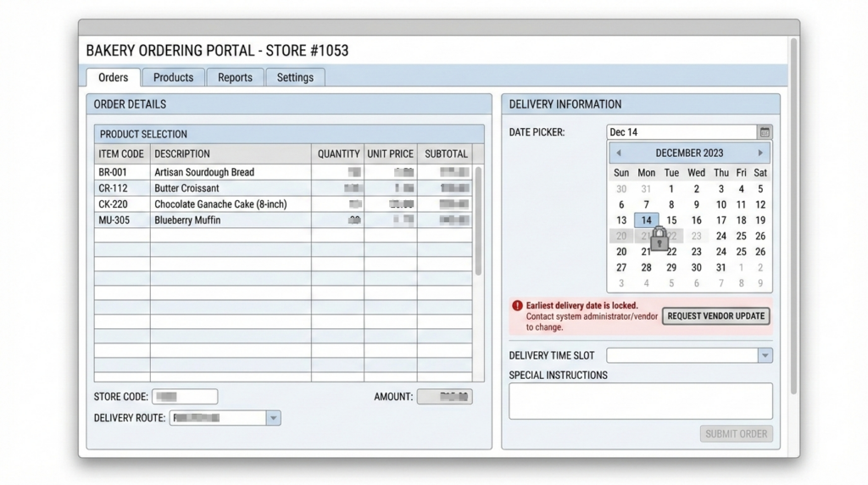
Task: Open the Delivery Route dropdown
Action: coord(273,418)
